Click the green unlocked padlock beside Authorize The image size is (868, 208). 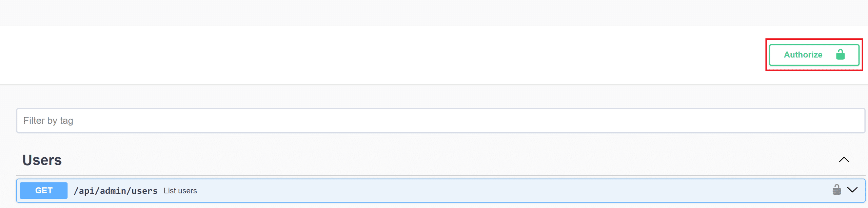[x=840, y=54]
